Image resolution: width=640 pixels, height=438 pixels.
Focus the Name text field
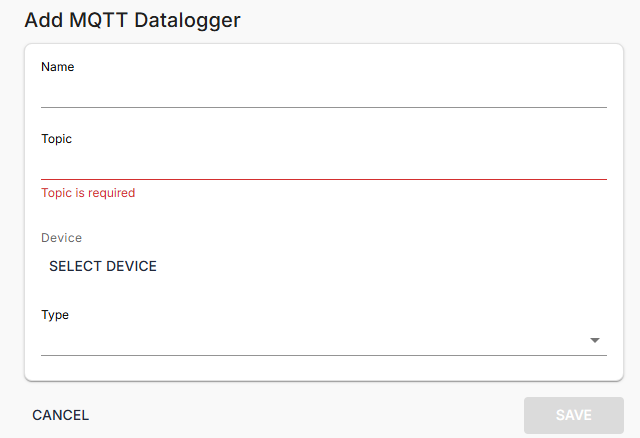(x=323, y=92)
